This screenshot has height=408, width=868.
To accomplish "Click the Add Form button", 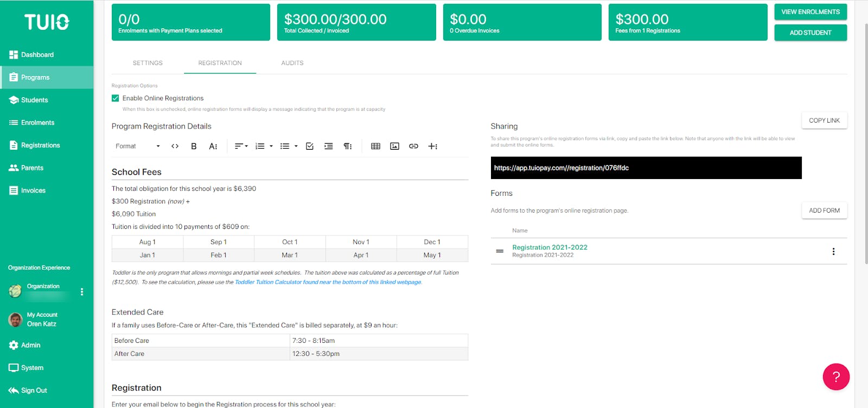I will [824, 211].
